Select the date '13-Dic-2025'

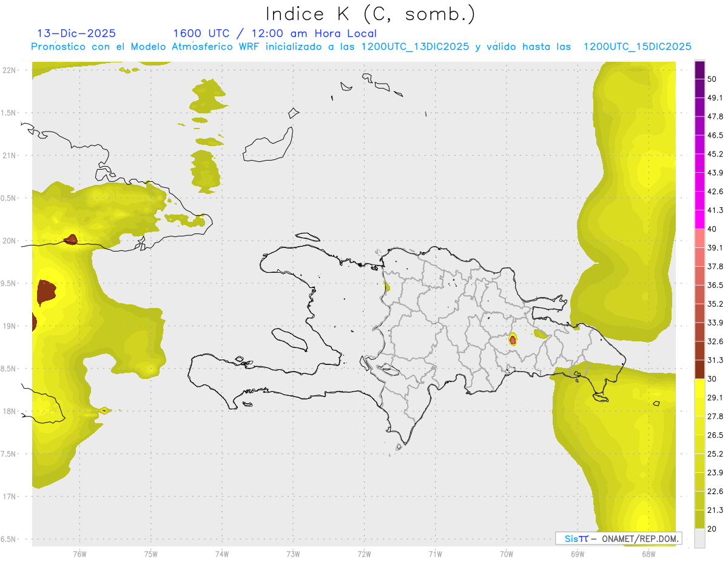(76, 33)
